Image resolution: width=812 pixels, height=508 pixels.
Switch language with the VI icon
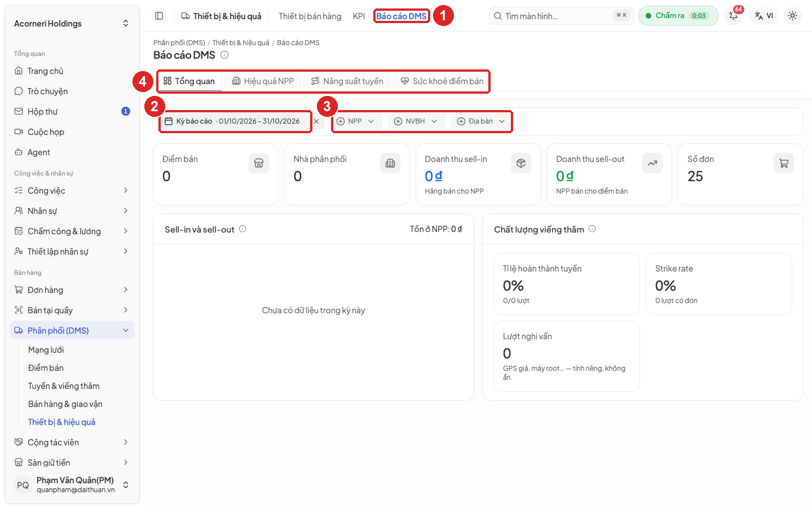click(764, 16)
